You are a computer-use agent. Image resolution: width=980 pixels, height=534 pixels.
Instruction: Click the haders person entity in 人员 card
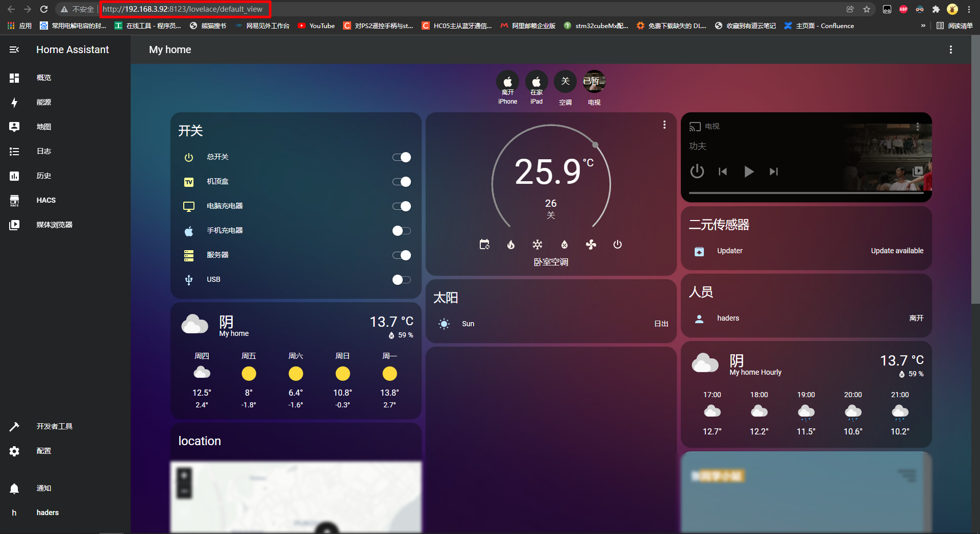[x=727, y=318]
